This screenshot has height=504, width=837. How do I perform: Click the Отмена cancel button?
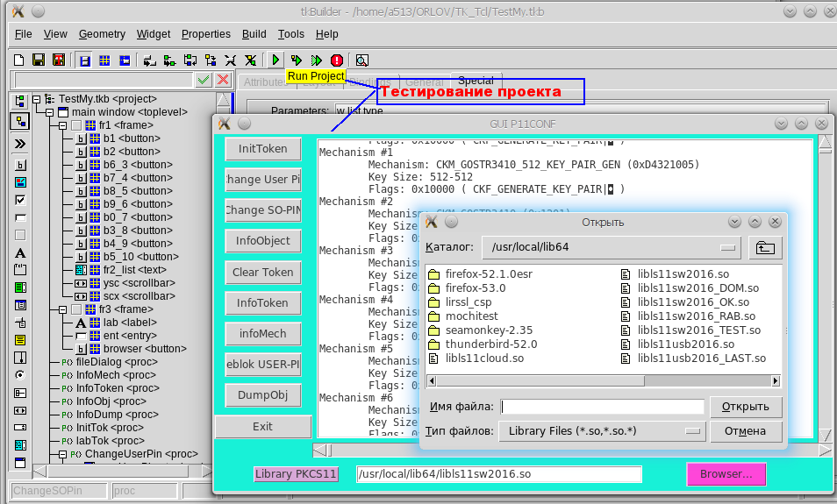[746, 431]
